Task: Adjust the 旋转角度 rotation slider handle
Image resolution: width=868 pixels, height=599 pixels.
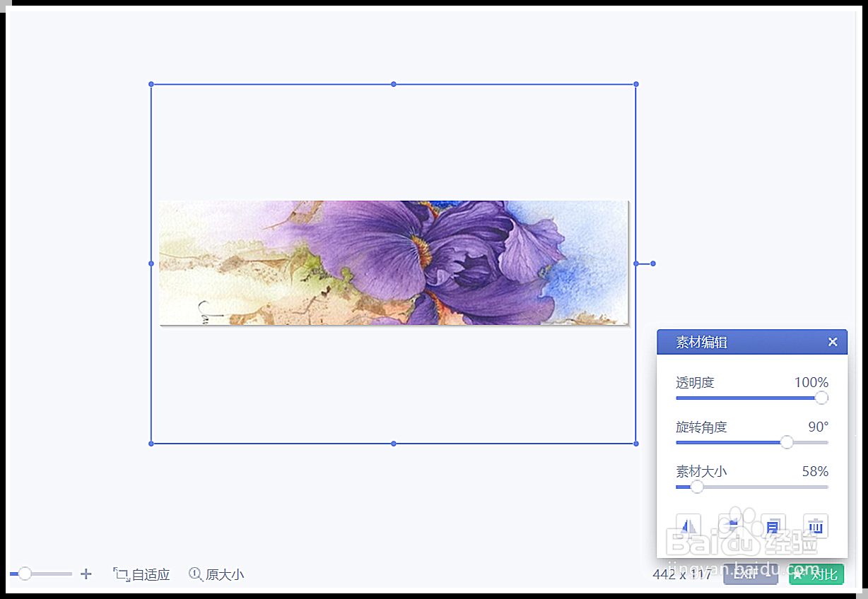Action: (x=787, y=442)
